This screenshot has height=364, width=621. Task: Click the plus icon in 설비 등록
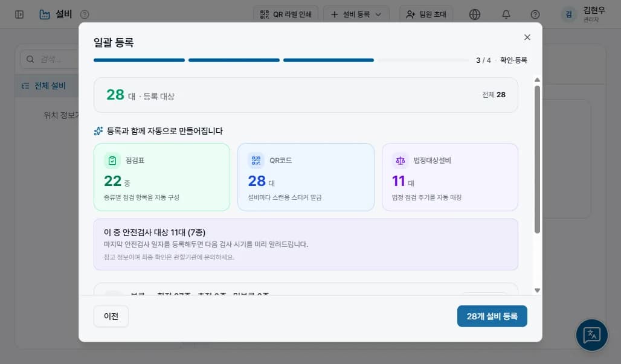coord(335,14)
